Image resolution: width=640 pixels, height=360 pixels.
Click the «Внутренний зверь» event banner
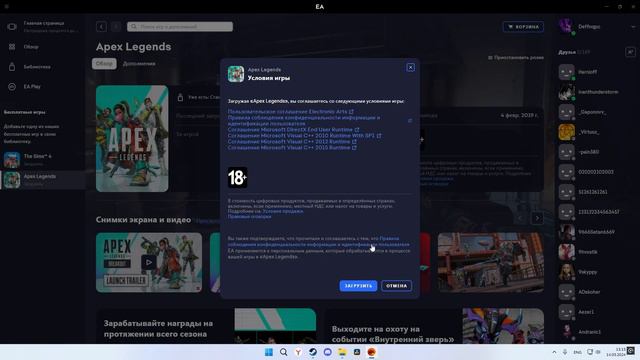coord(434,326)
